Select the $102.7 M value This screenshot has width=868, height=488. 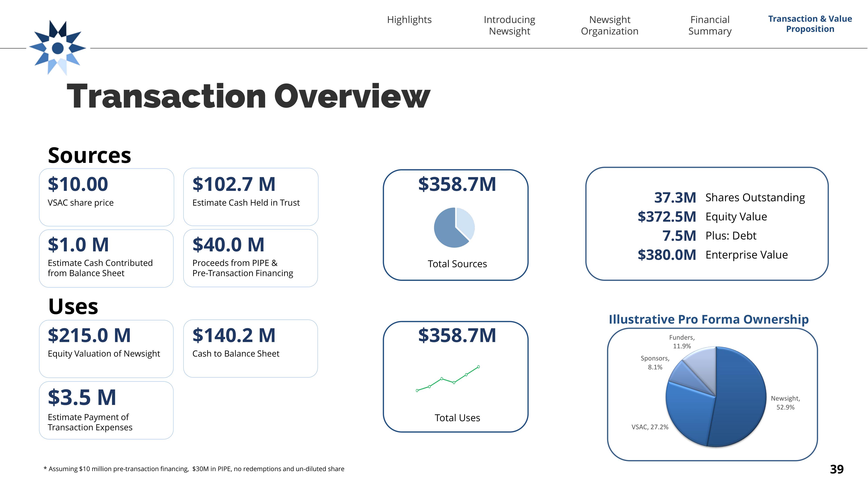pyautogui.click(x=234, y=184)
